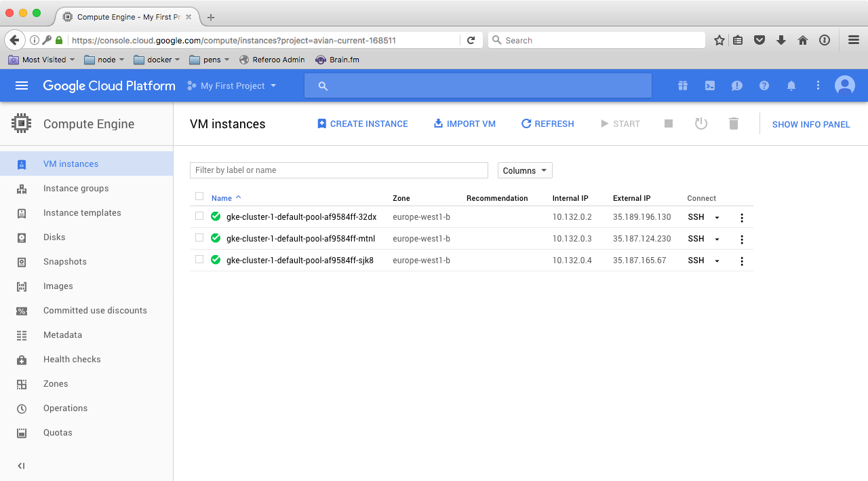
Task: Open the header three-dot utilities menu
Action: tap(818, 85)
